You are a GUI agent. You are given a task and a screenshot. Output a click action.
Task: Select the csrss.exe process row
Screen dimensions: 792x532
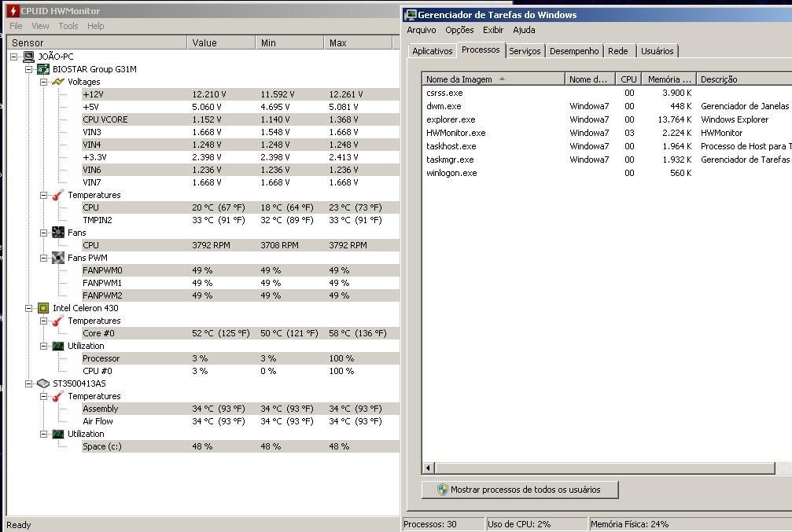(x=606, y=93)
